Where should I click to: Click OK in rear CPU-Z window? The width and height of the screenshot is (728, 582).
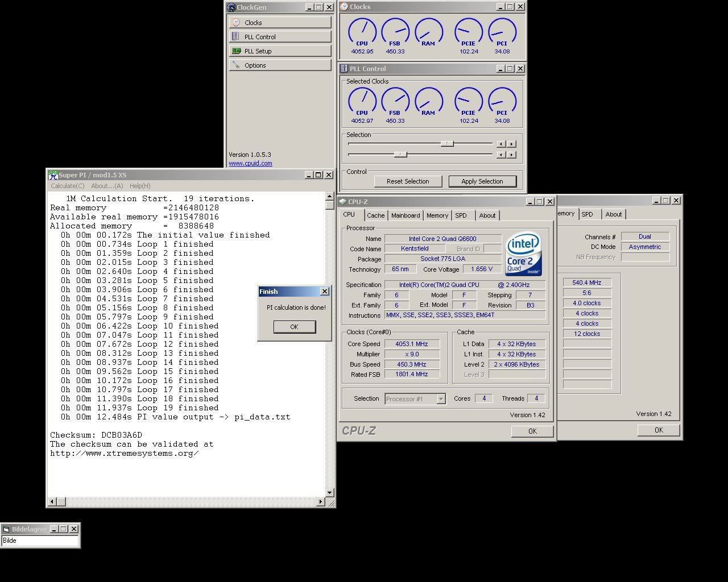(x=659, y=430)
